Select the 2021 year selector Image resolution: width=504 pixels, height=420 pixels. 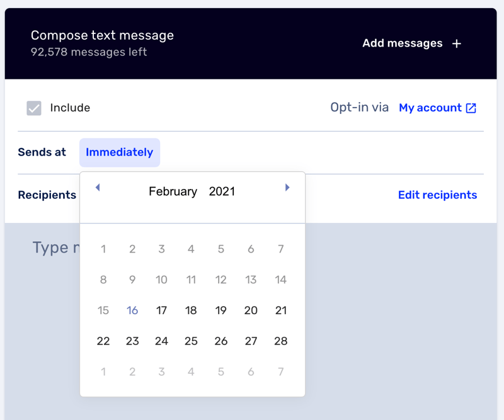[x=222, y=191]
